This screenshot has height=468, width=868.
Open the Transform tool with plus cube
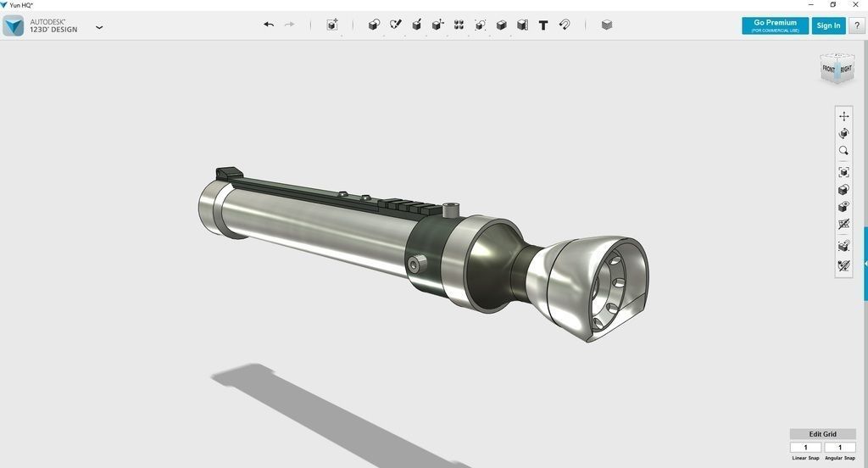[x=332, y=25]
